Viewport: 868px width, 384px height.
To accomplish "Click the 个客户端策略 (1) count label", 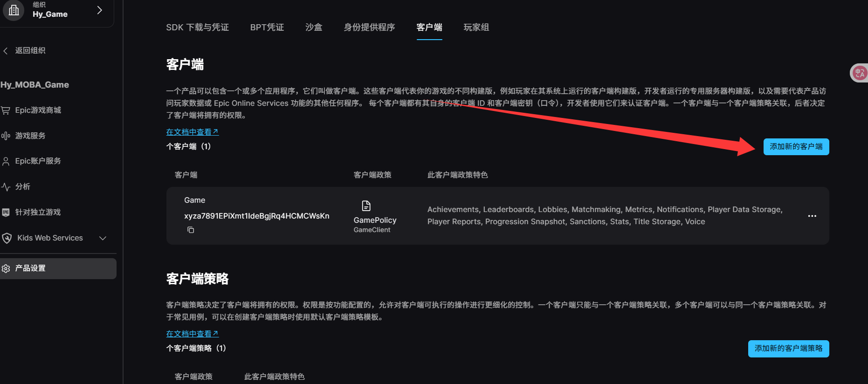I will [196, 349].
